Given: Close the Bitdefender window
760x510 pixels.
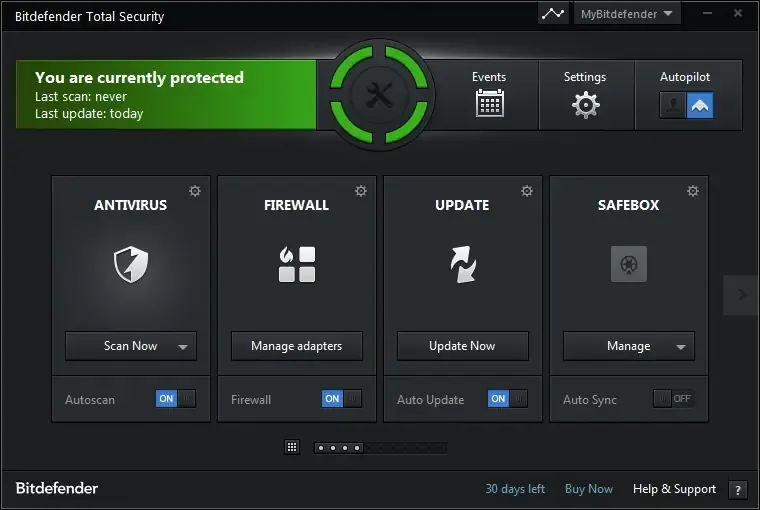Looking at the screenshot, I should [738, 14].
